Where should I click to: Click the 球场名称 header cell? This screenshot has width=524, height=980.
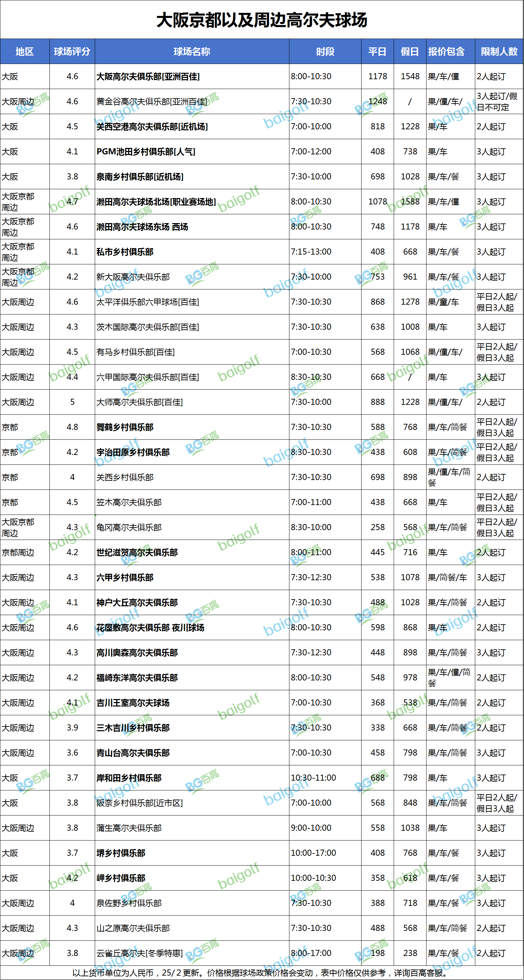click(192, 51)
